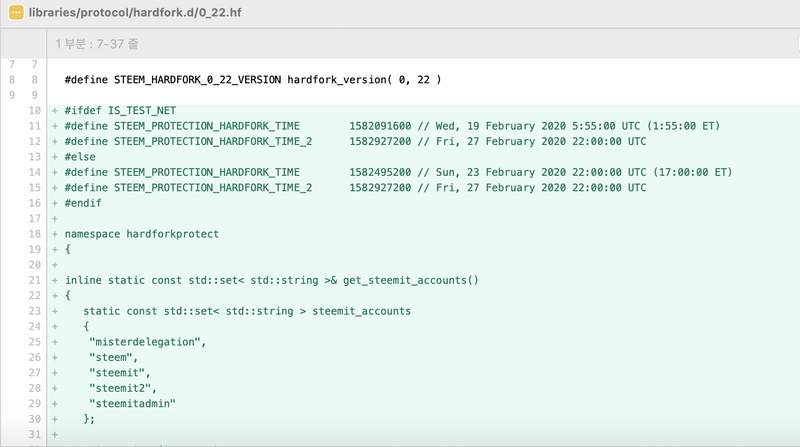
Task: Select the get_steemit_accounts() function declaration line
Action: (x=271, y=280)
